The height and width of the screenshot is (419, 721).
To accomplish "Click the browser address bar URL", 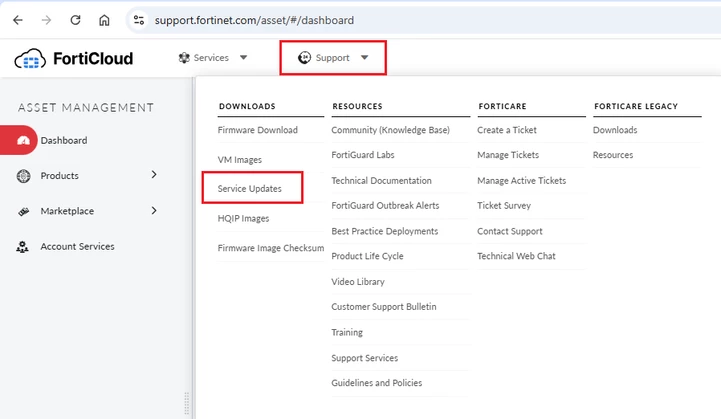I will pos(254,20).
